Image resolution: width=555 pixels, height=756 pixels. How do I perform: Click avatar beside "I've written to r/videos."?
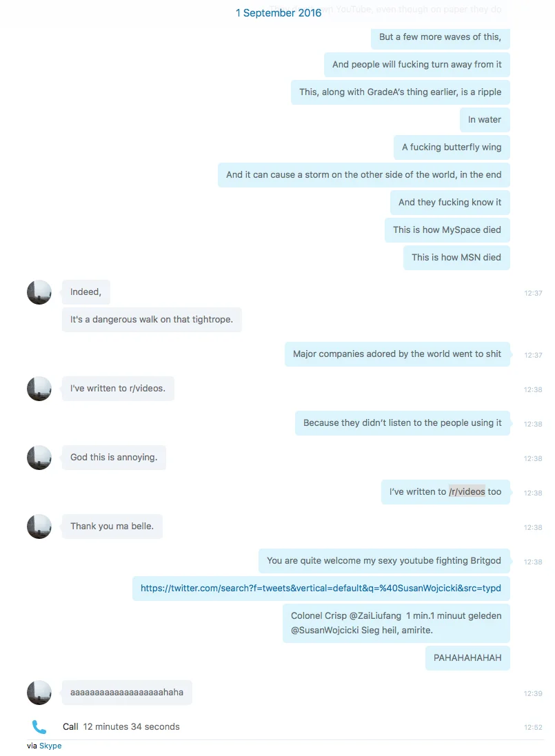coord(39,389)
